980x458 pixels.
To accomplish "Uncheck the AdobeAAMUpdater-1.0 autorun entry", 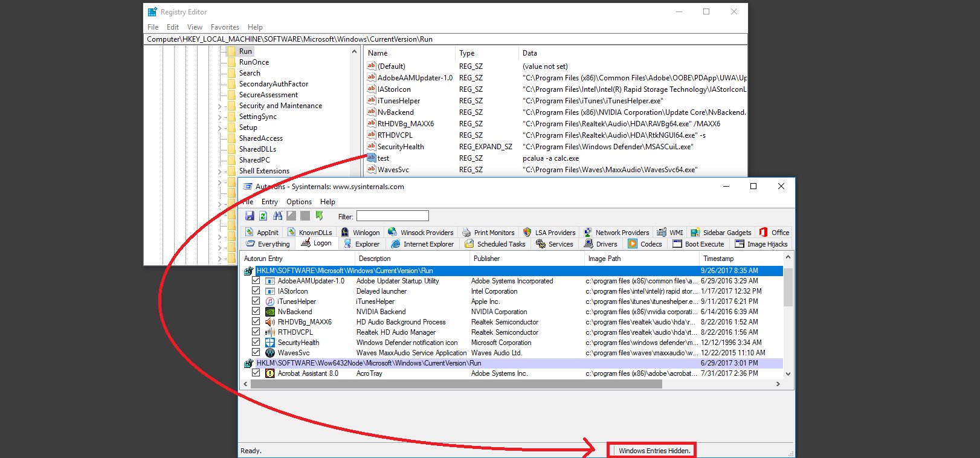I will pyautogui.click(x=256, y=280).
